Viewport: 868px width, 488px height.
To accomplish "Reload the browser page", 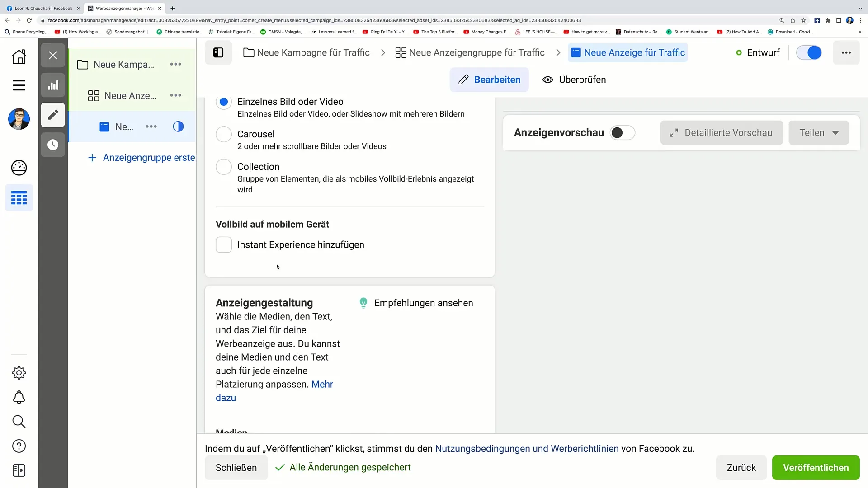I will (x=29, y=20).
